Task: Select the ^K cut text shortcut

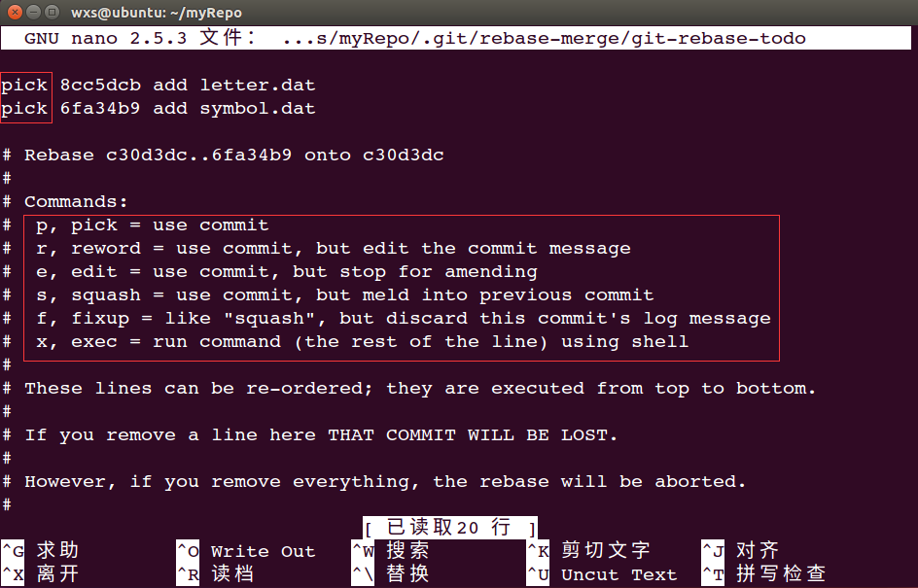Action: pos(588,550)
